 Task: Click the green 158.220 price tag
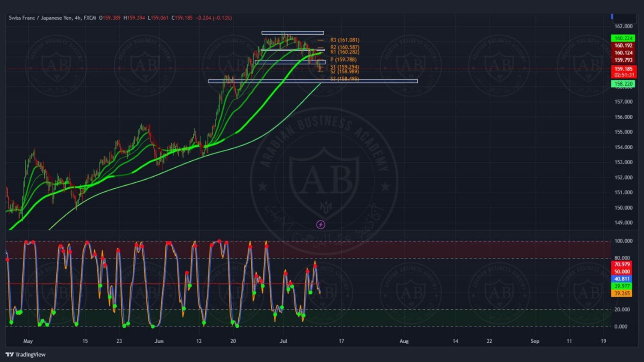[x=623, y=84]
